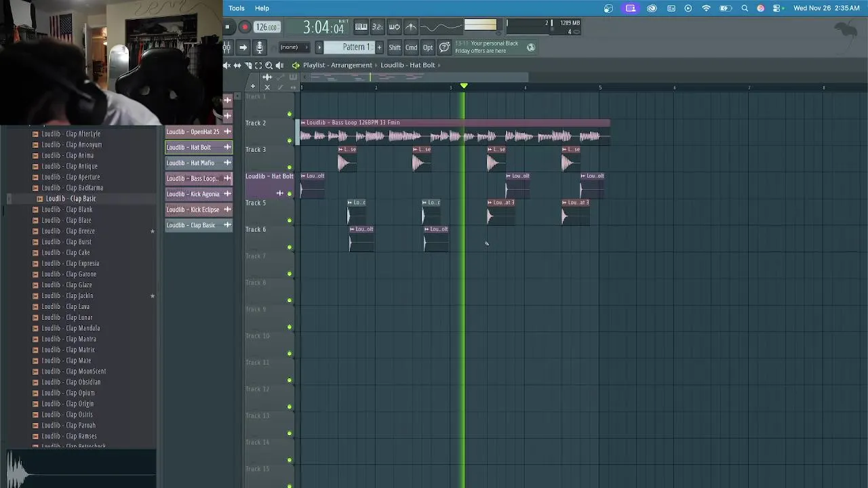This screenshot has width=868, height=488.
Task: Open Creative Cloud menu bar icon
Action: [x=652, y=8]
